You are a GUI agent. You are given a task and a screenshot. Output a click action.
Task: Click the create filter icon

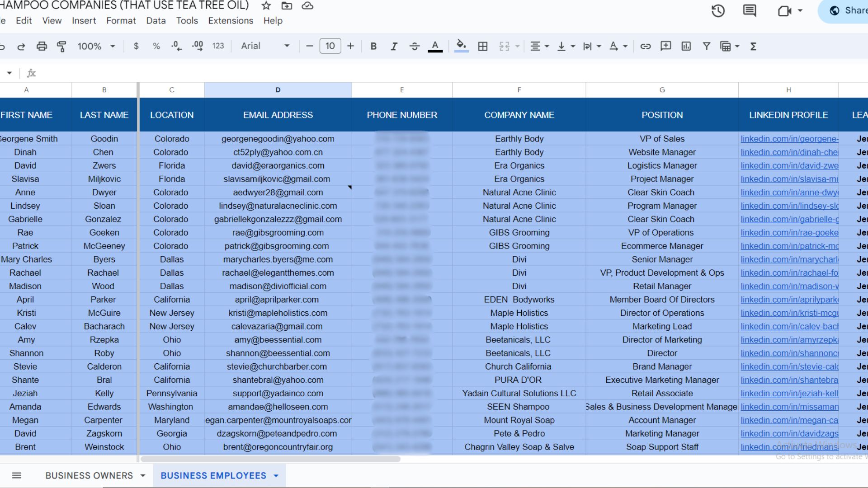point(706,46)
